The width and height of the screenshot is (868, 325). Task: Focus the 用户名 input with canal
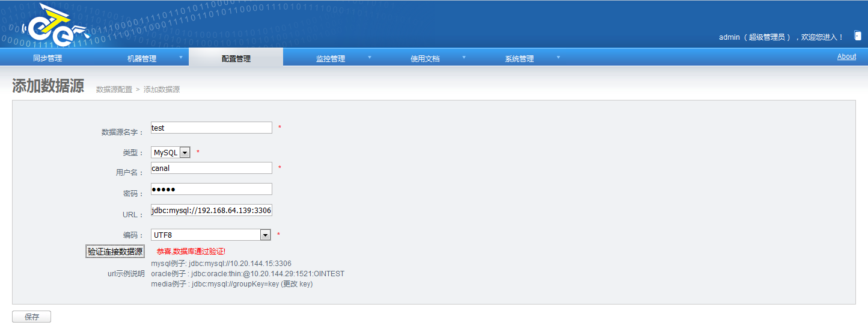(x=212, y=168)
